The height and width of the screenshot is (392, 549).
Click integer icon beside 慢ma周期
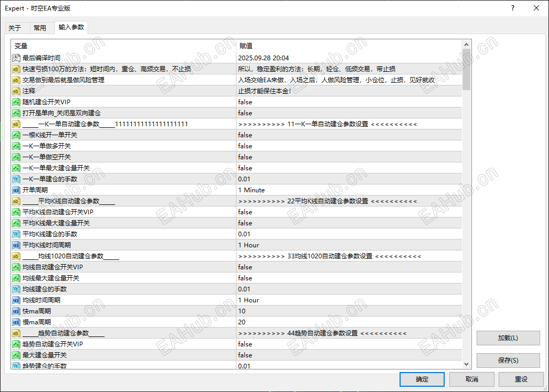coord(16,322)
